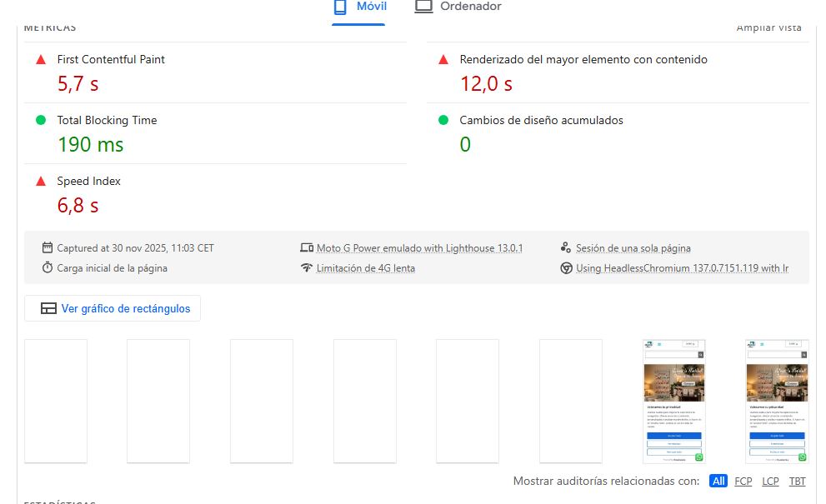Click the green circle next to Total Blocking Time
Viewport: 826px width, 504px height.
41,121
